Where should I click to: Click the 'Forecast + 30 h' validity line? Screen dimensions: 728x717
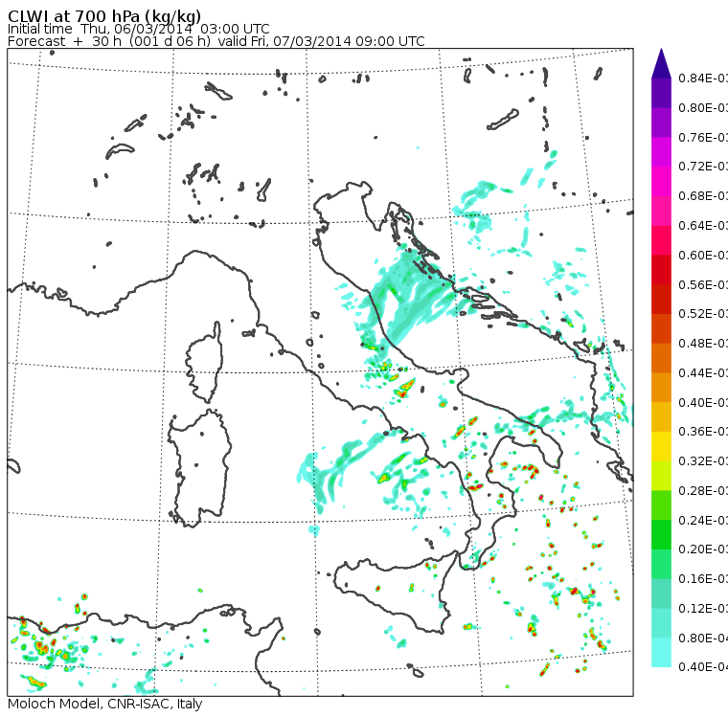(x=216, y=41)
